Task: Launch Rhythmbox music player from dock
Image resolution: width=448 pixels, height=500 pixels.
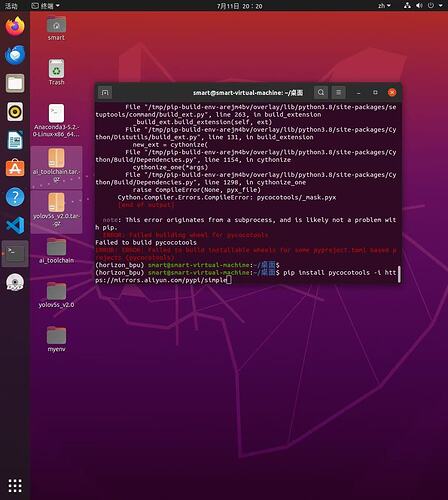Action: [15, 111]
